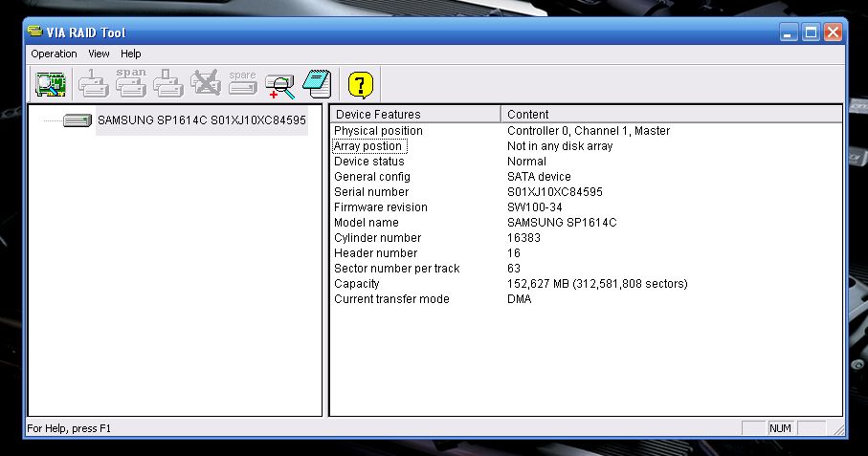Select the Serial number row label

click(371, 192)
